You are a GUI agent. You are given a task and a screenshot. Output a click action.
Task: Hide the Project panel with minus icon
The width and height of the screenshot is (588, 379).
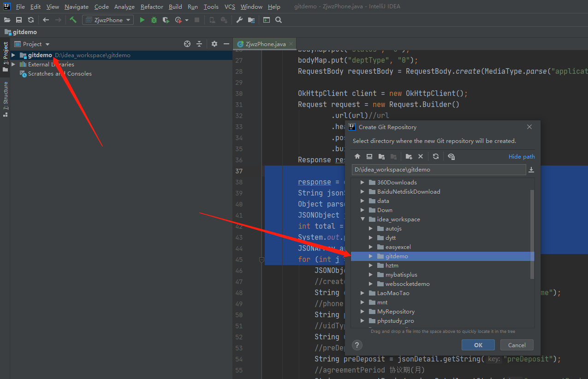pyautogui.click(x=226, y=44)
